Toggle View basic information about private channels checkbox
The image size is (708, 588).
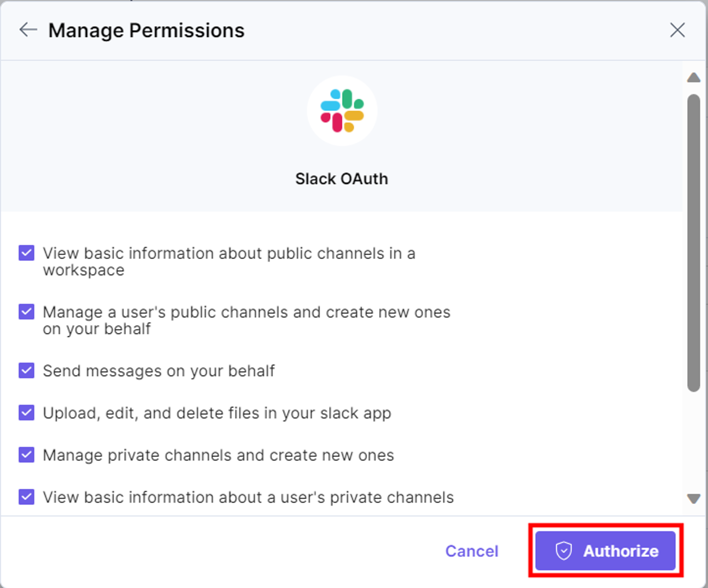(26, 497)
